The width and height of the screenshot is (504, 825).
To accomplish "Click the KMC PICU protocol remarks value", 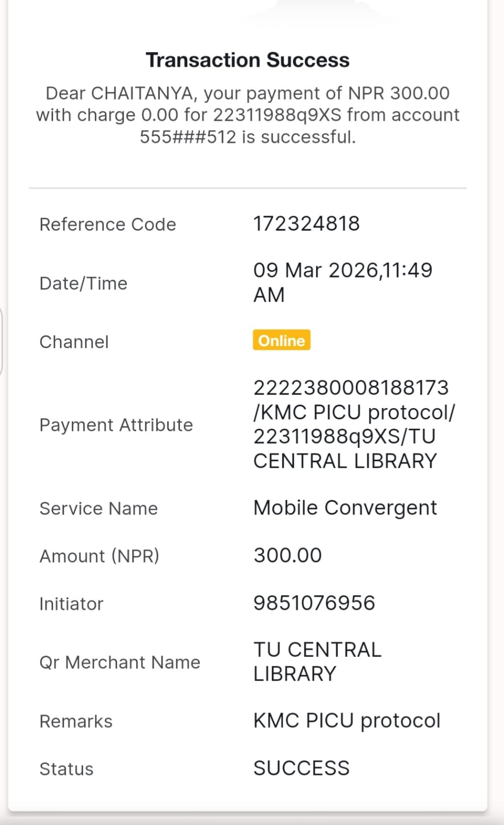I will [347, 721].
